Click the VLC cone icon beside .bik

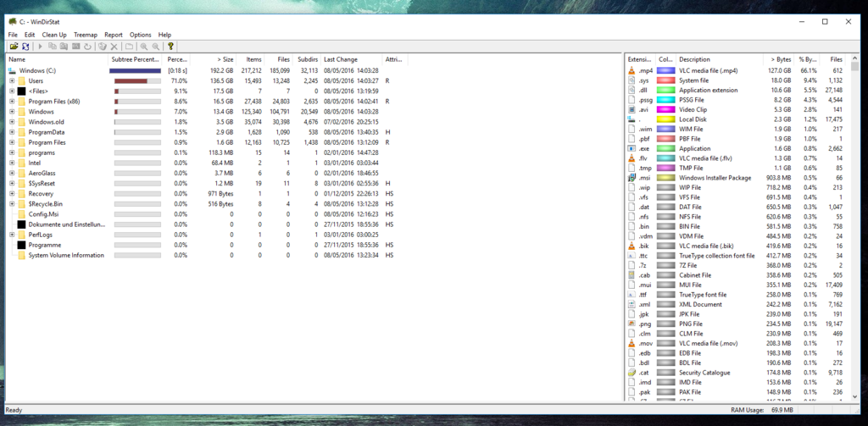632,246
